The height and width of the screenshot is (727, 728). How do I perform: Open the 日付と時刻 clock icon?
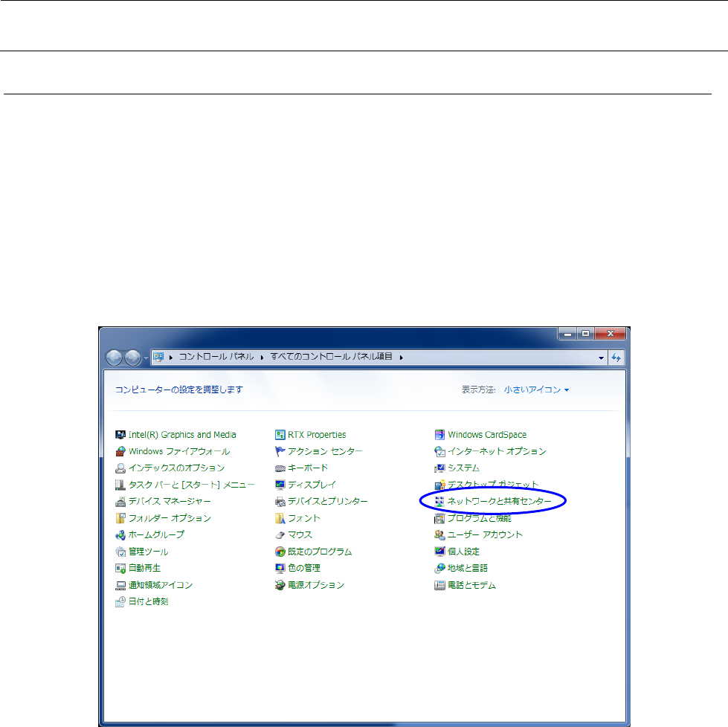point(120,601)
